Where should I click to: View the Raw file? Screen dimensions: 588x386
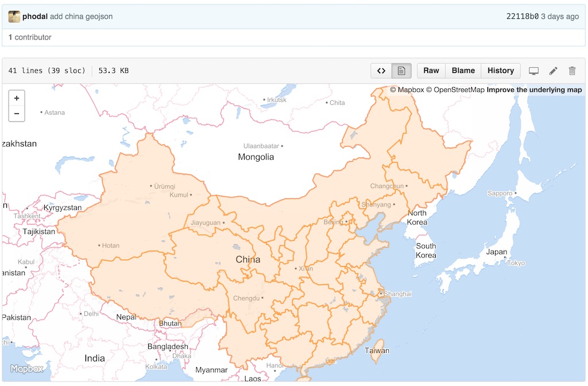(x=431, y=71)
